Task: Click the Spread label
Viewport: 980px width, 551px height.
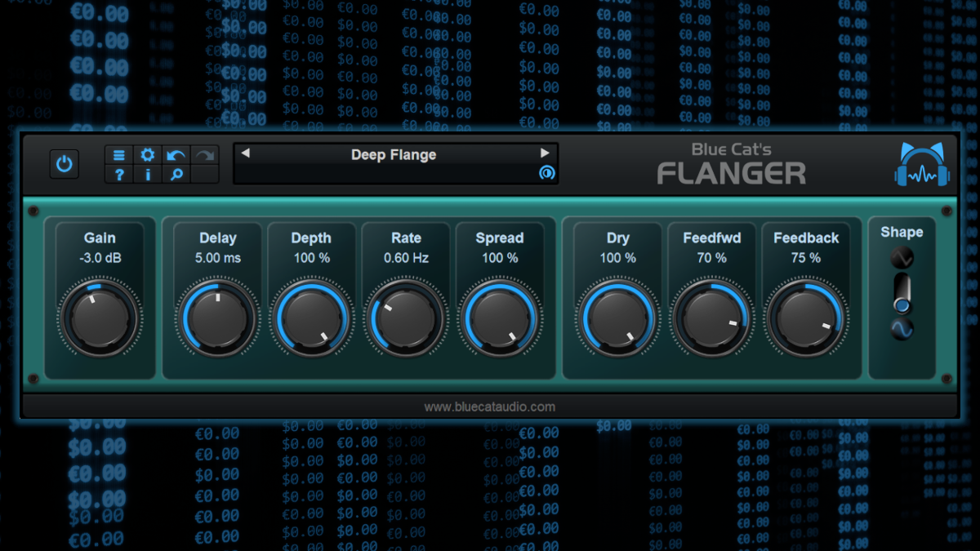Action: (x=500, y=238)
